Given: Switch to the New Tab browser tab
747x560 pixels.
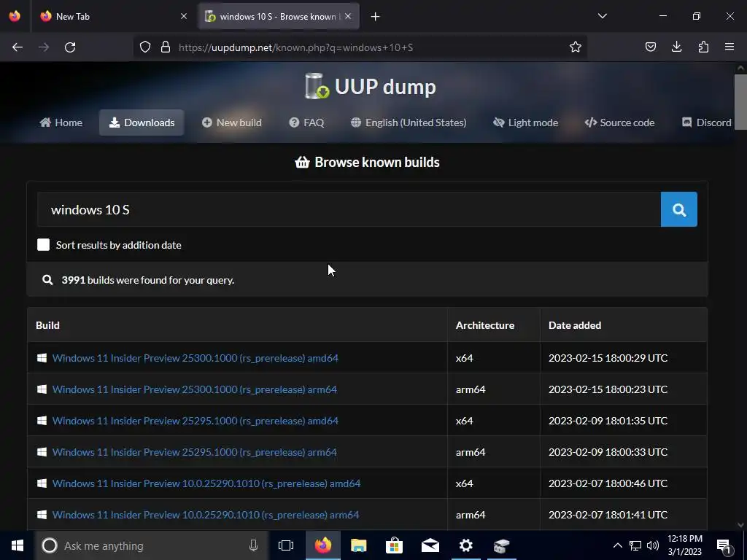Looking at the screenshot, I should [x=113, y=16].
